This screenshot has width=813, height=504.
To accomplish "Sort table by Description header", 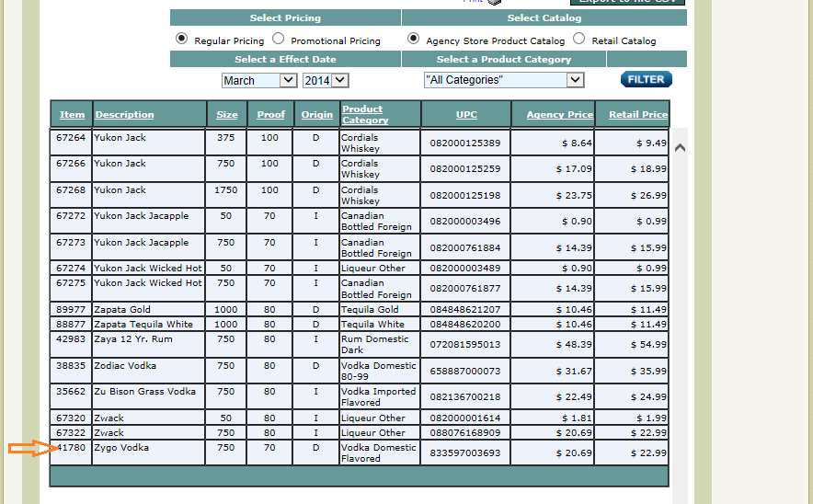I will click(x=124, y=115).
